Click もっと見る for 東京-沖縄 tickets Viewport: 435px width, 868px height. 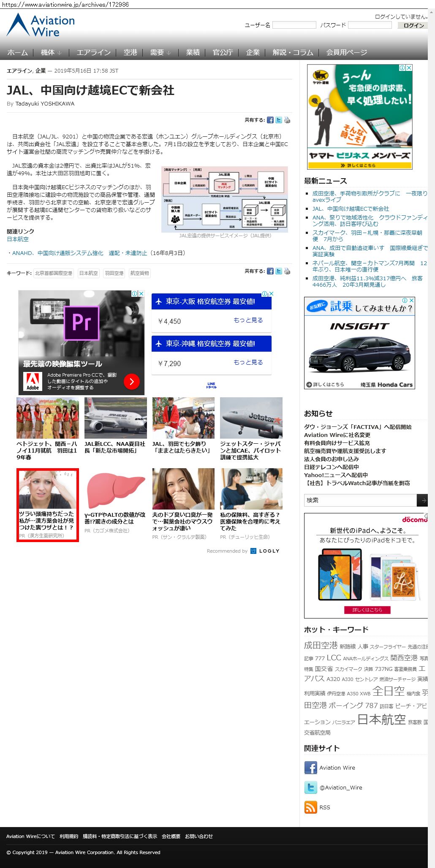click(x=248, y=362)
